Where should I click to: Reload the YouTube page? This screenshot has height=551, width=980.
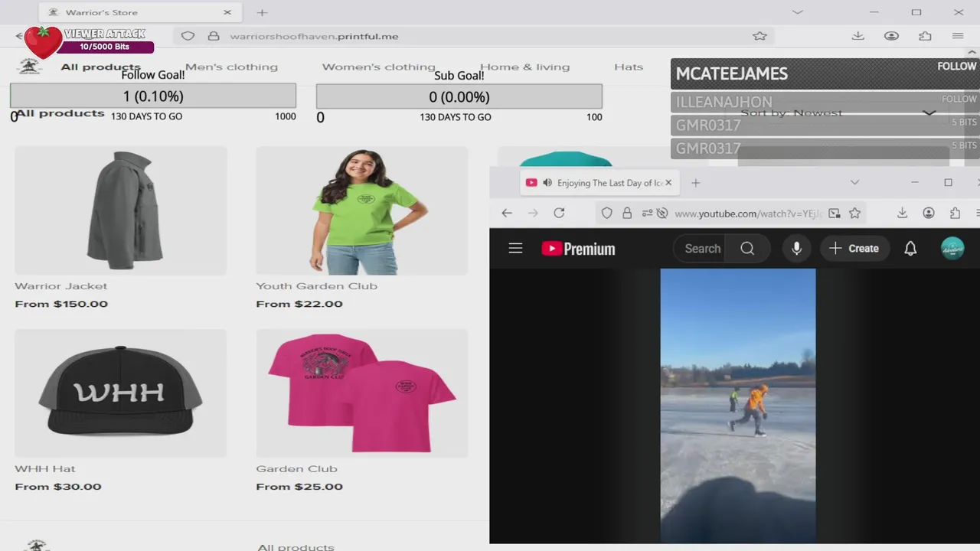click(x=559, y=213)
